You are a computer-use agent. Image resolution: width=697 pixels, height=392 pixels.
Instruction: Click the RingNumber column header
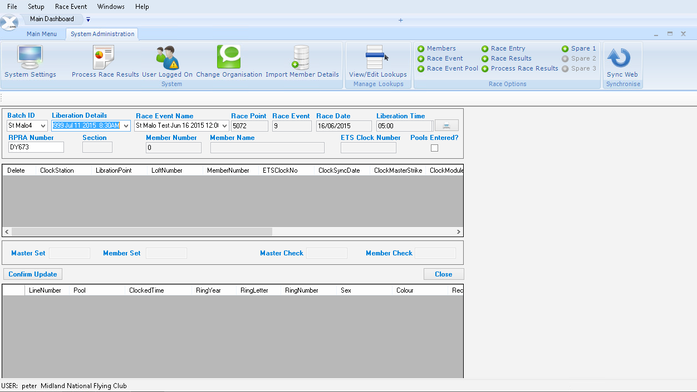click(x=308, y=290)
